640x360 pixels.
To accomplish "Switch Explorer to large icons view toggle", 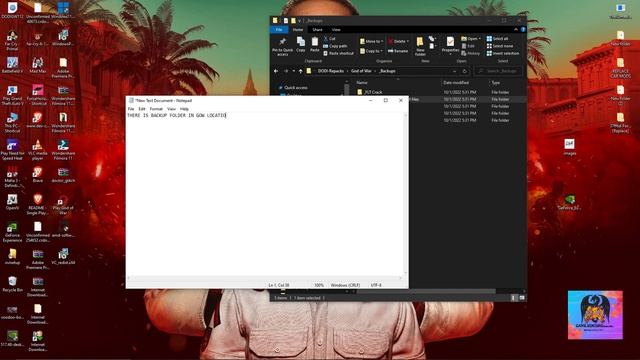I will (x=522, y=298).
